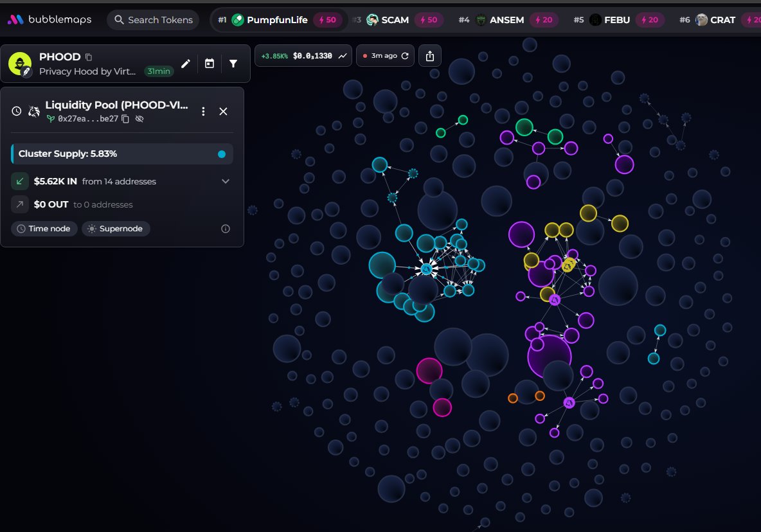Click the pencil edit icon

pos(185,64)
